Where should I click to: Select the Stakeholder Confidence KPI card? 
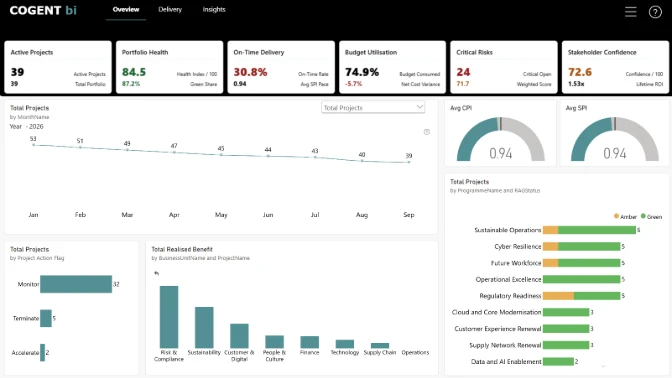(615, 67)
